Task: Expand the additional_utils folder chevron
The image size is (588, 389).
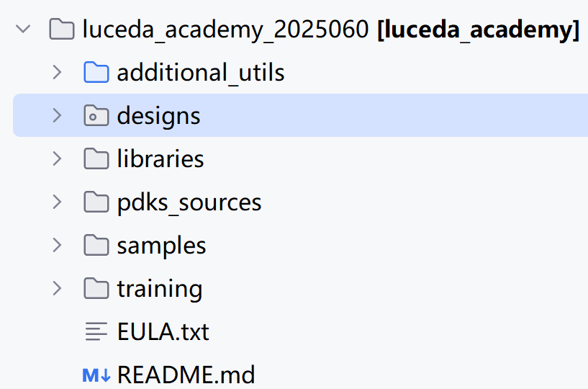Action: pos(57,73)
